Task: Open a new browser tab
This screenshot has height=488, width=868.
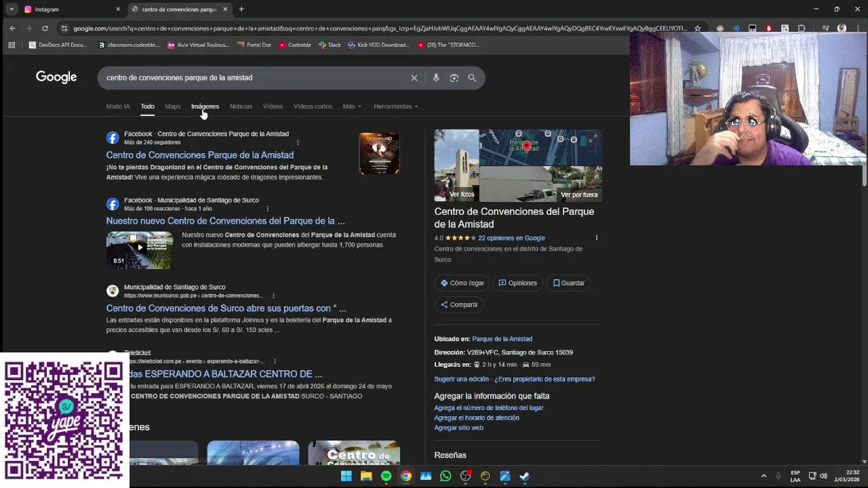Action: (x=241, y=9)
